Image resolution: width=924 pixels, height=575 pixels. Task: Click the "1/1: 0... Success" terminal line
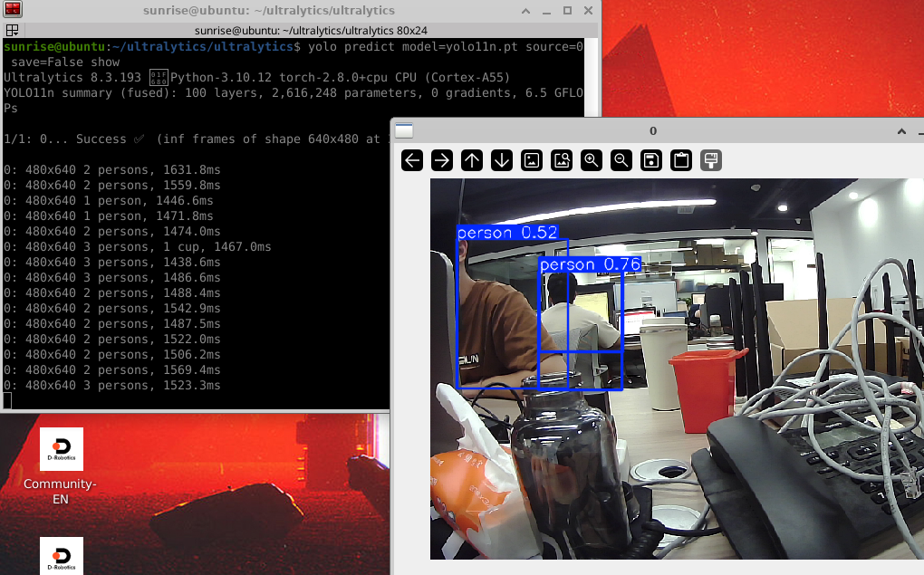click(197, 139)
